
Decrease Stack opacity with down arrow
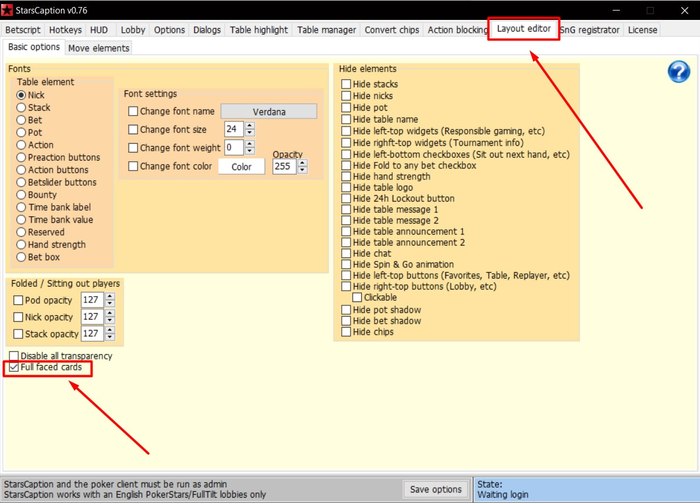(x=110, y=337)
